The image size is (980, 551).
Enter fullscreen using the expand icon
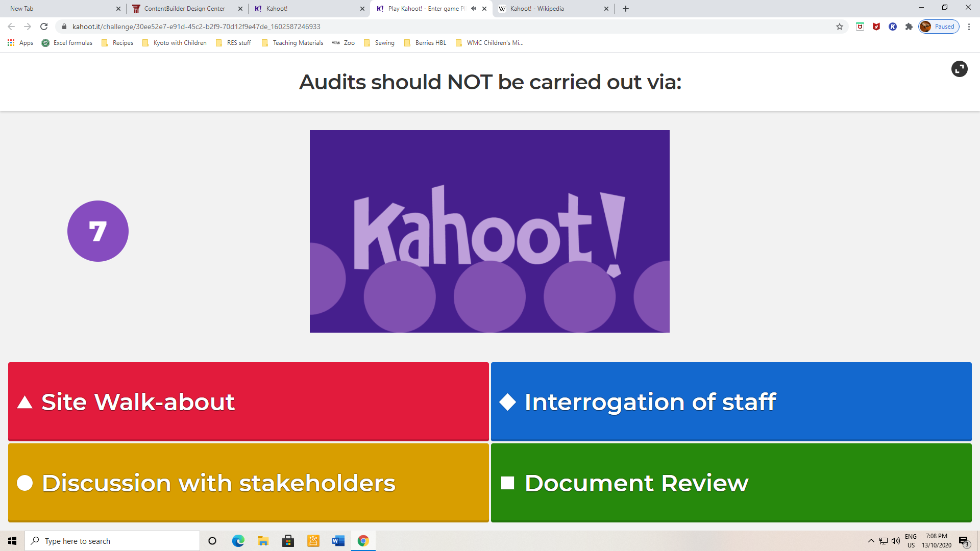959,69
